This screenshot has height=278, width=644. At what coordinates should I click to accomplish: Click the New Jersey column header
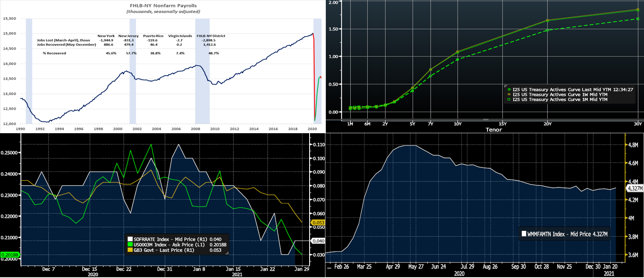point(128,36)
